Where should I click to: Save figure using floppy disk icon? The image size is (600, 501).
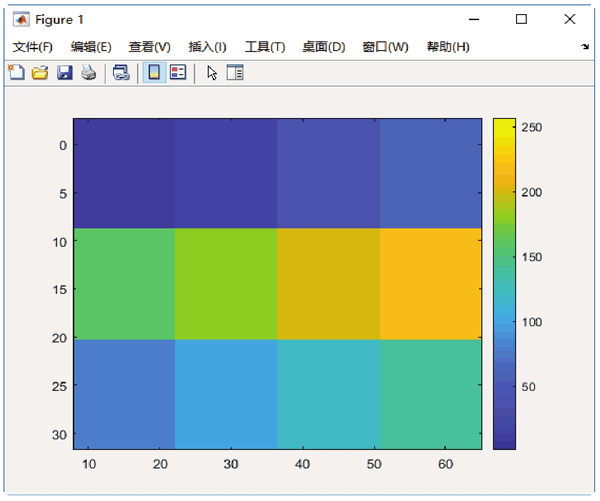pyautogui.click(x=65, y=72)
